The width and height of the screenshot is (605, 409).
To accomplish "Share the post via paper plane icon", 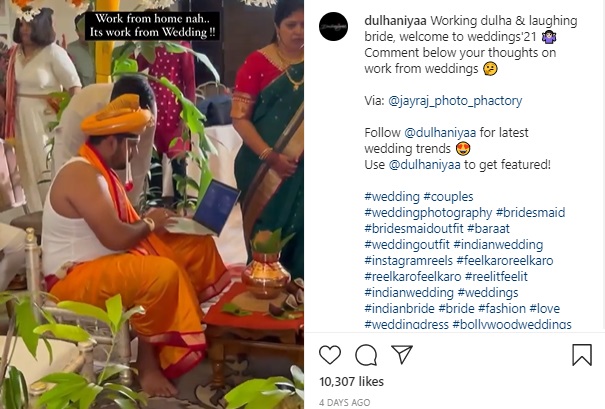I will point(402,355).
